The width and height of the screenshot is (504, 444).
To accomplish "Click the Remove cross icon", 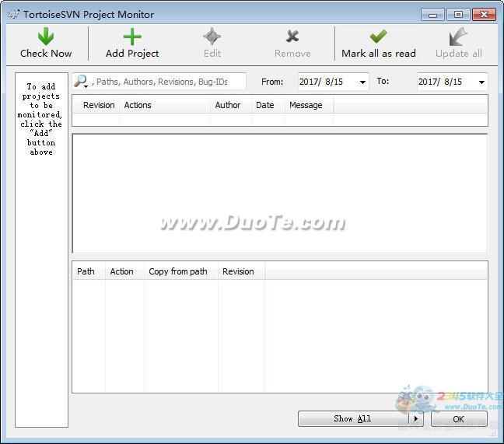I will (x=292, y=37).
